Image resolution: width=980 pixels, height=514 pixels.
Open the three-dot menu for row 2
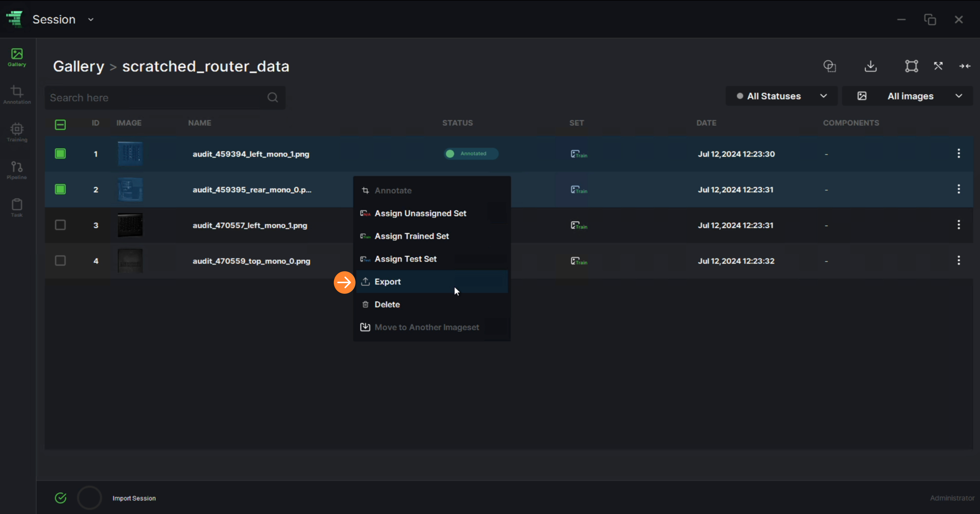point(959,189)
